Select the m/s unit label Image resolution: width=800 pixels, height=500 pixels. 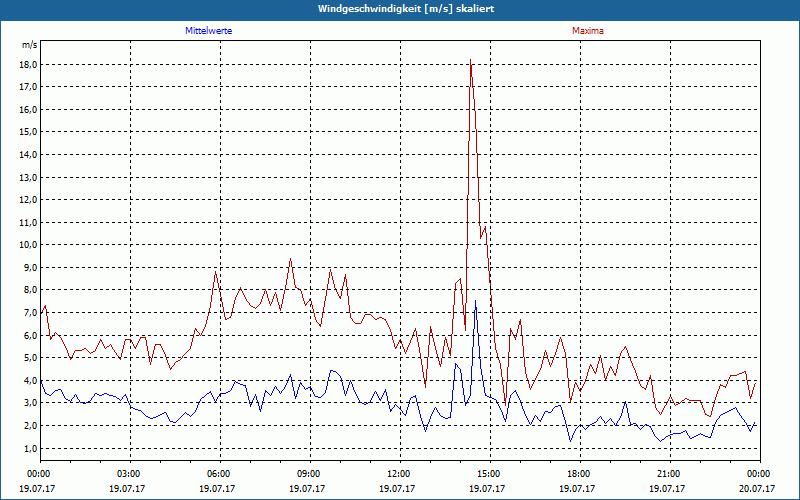tap(30, 45)
